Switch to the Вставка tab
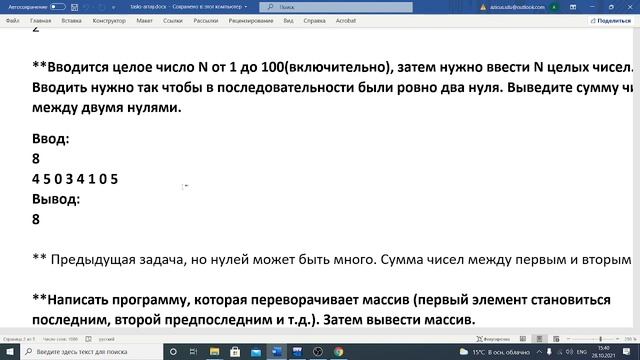Screen dimensions: 640x360 [71, 20]
